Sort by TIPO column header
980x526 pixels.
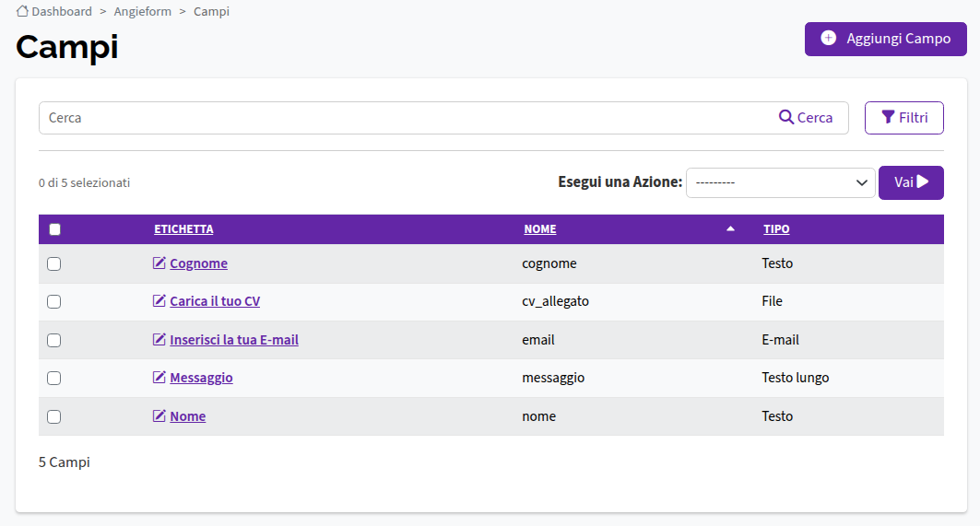tap(776, 229)
